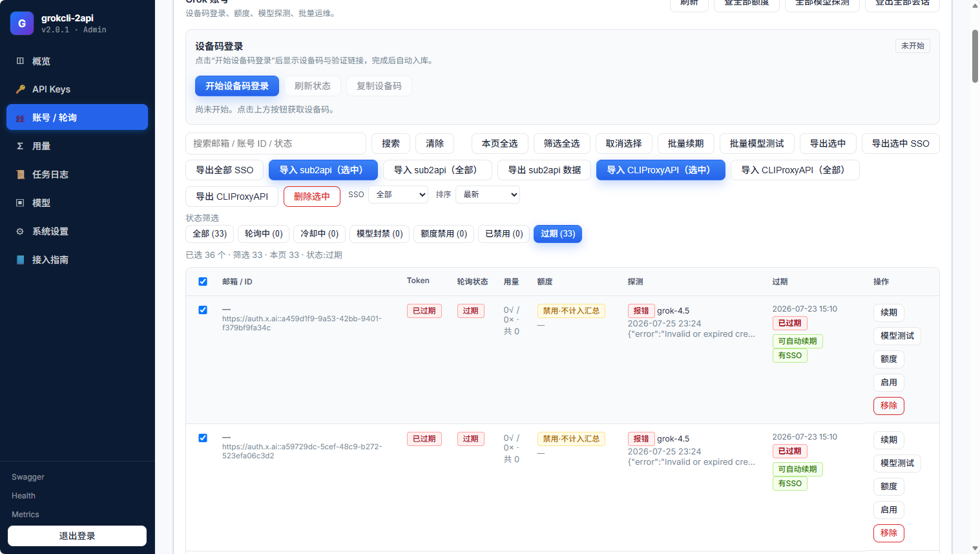Select the 已禁用 (0) status filter
The width and height of the screenshot is (980, 554).
tap(504, 233)
